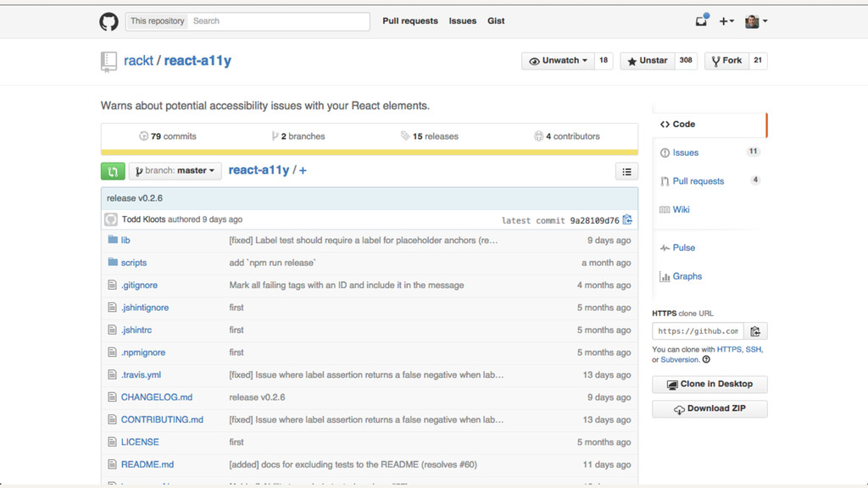Open the CHANGELOG.md file

[x=157, y=397]
